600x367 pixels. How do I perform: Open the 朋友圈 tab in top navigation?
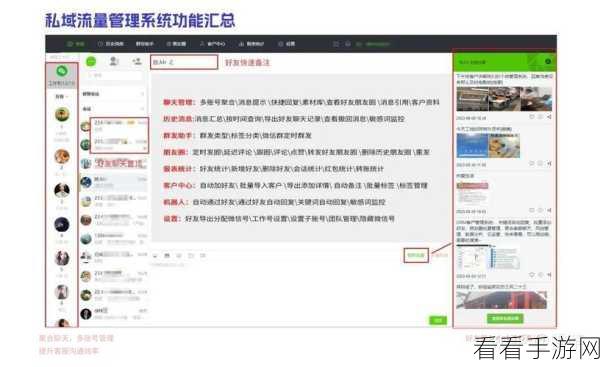tap(176, 44)
